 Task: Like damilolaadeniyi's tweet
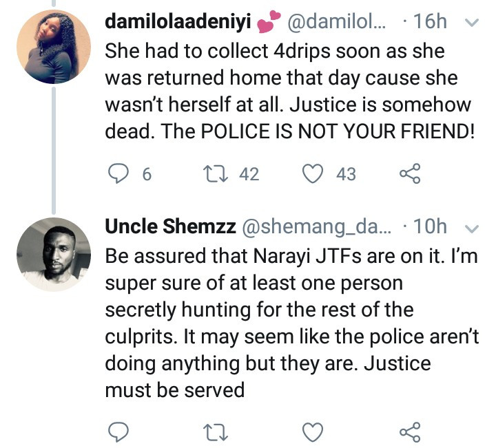click(314, 174)
